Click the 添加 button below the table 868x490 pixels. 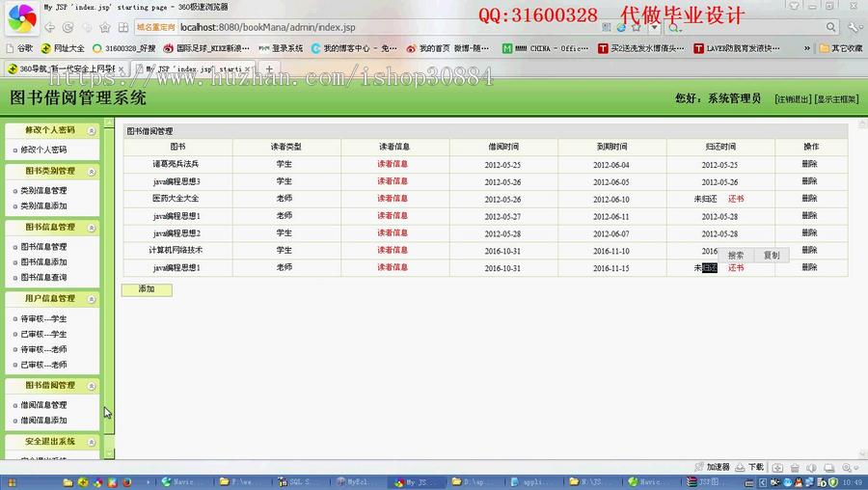pyautogui.click(x=147, y=289)
